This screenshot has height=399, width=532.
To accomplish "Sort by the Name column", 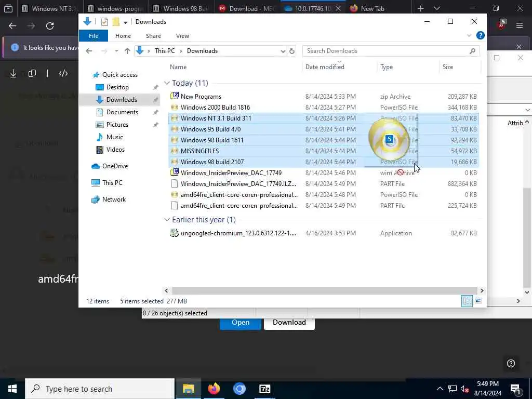I will 179,67.
